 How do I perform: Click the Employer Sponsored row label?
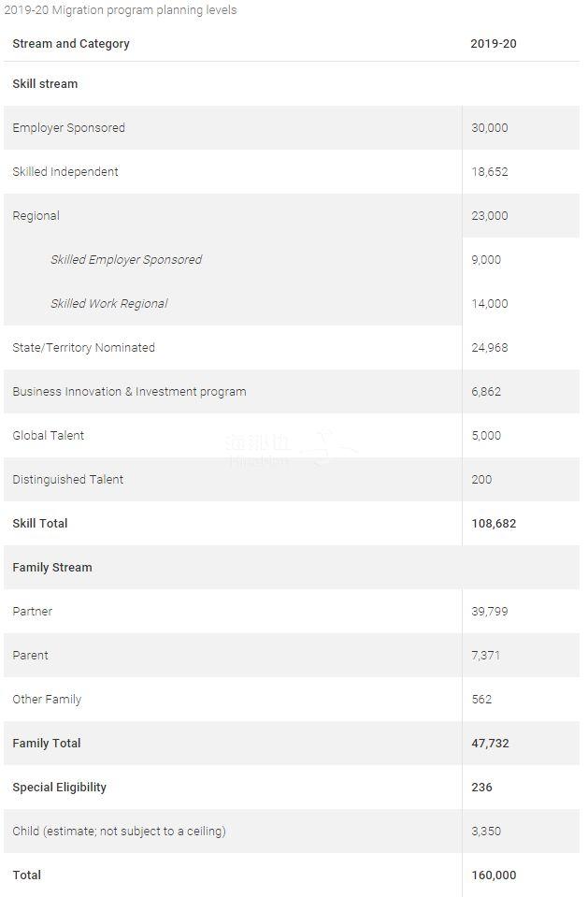click(x=68, y=128)
